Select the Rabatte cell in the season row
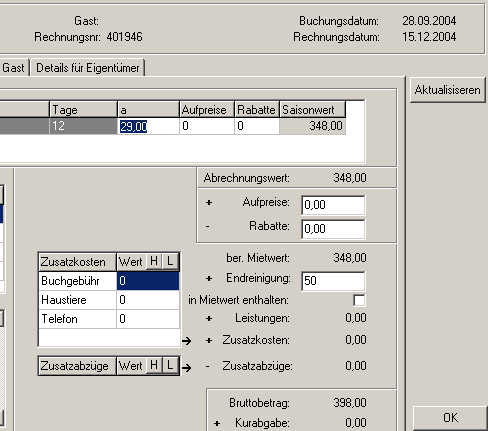Viewport: 488px width, 431px height. tap(257, 126)
